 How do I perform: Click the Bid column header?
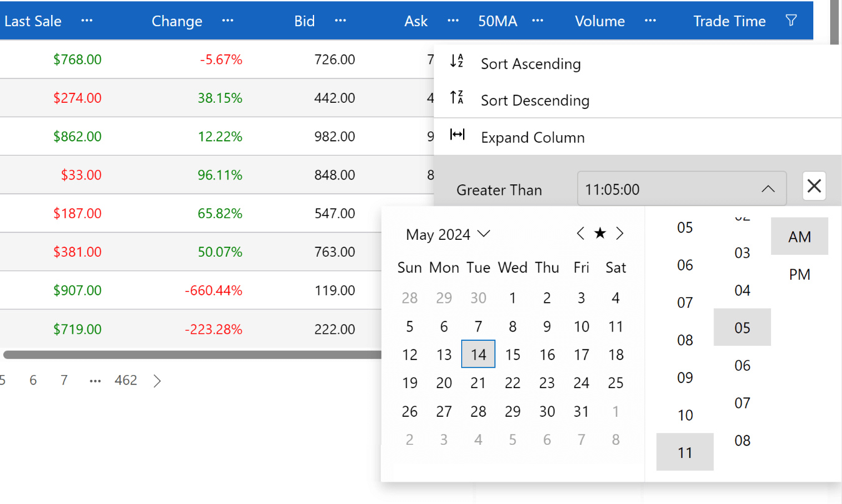305,21
